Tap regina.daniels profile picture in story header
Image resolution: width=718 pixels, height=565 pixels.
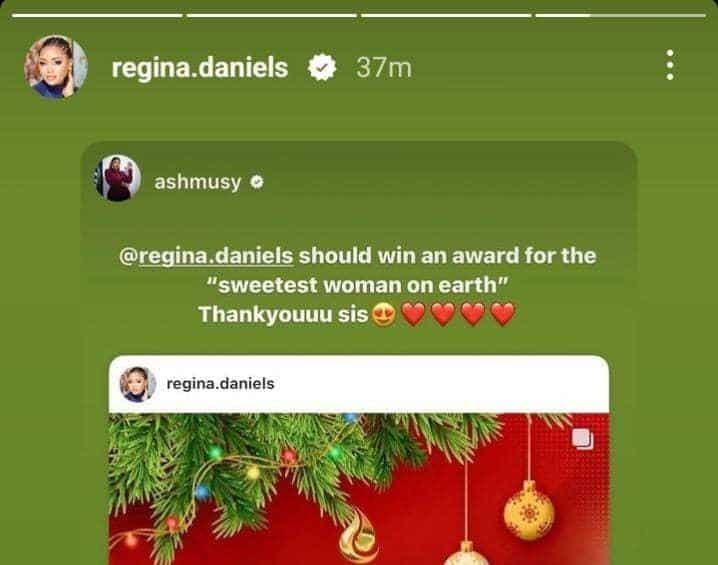[56, 66]
